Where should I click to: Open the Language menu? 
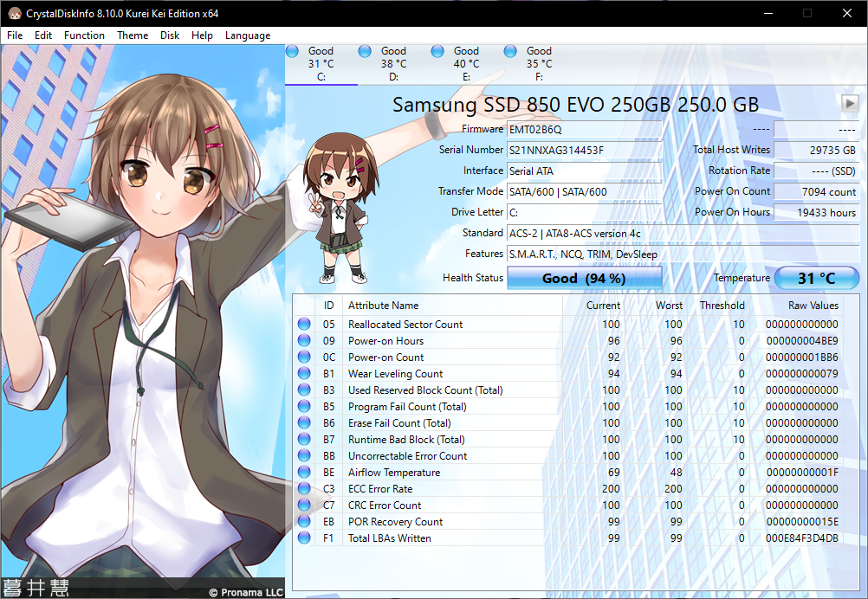click(x=248, y=35)
